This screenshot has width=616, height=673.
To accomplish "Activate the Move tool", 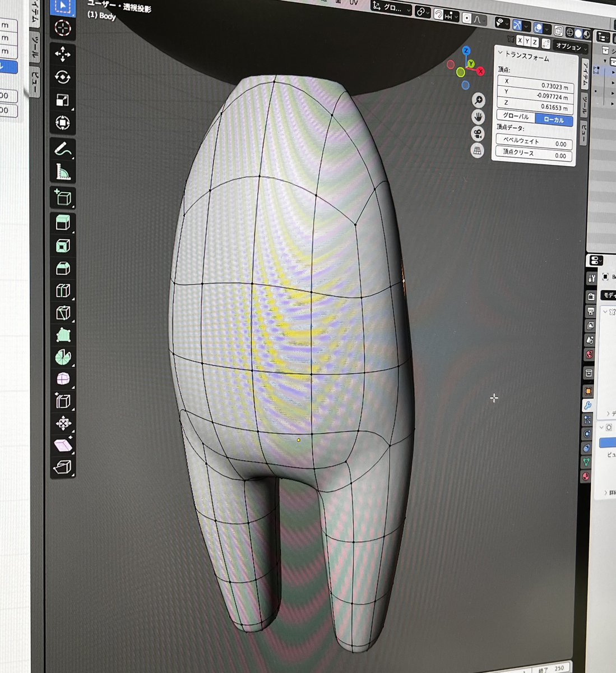I will pyautogui.click(x=63, y=54).
